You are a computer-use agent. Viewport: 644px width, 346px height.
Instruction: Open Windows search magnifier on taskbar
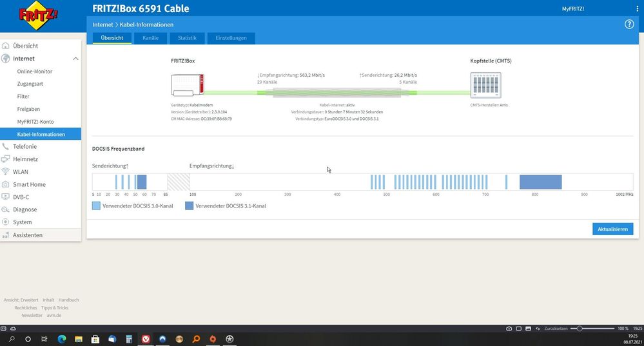(12, 339)
